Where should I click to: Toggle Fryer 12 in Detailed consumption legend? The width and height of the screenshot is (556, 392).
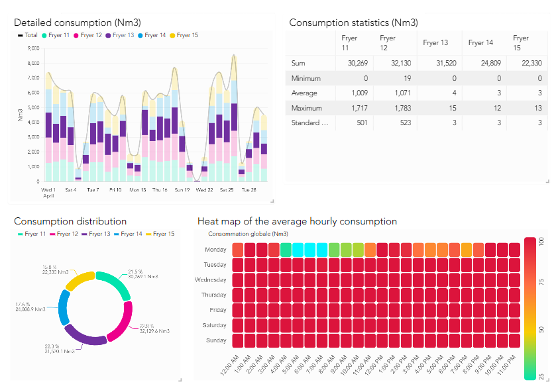(87, 35)
